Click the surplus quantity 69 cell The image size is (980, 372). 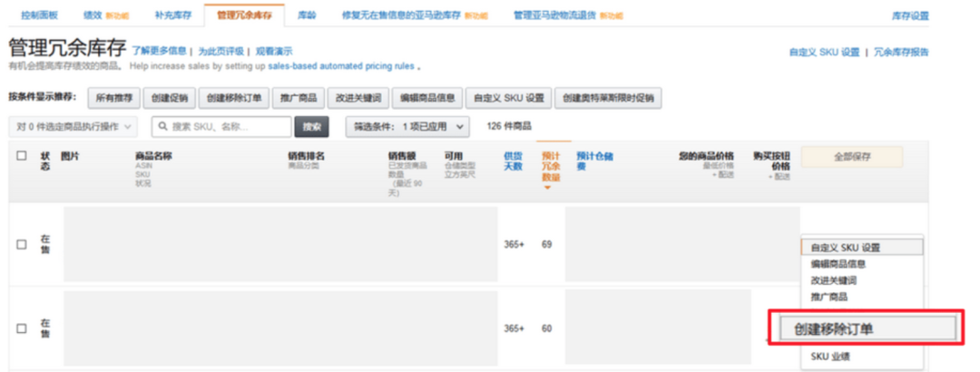(547, 244)
